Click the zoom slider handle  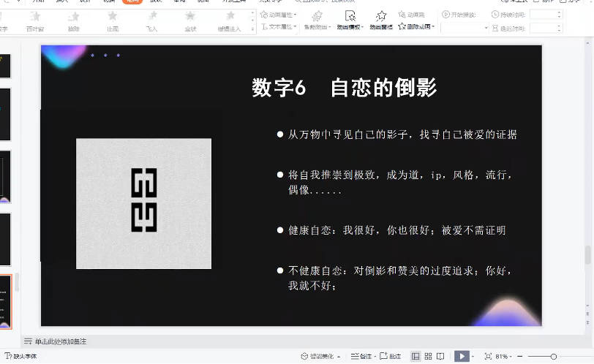[553, 356]
